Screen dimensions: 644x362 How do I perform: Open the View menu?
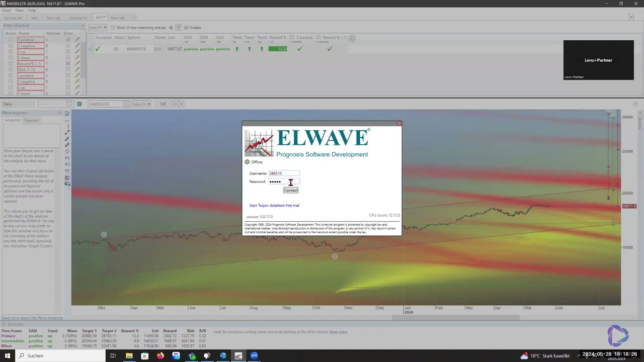[20, 10]
